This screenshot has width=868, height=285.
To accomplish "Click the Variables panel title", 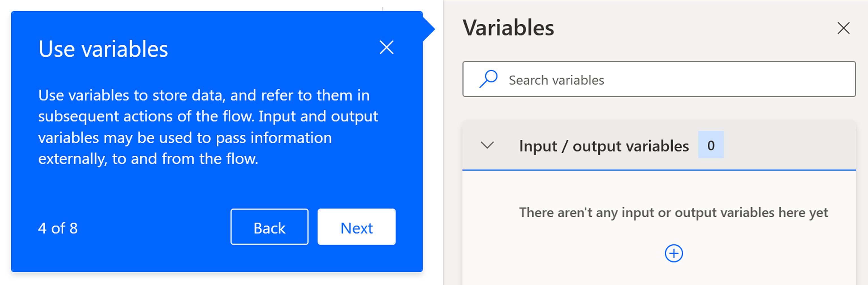I will point(508,28).
